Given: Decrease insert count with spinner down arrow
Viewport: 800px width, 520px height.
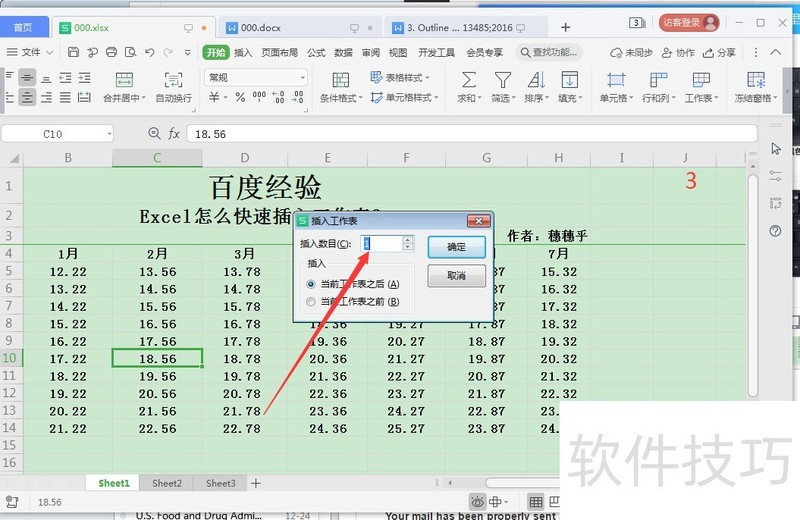Looking at the screenshot, I should click(x=408, y=247).
